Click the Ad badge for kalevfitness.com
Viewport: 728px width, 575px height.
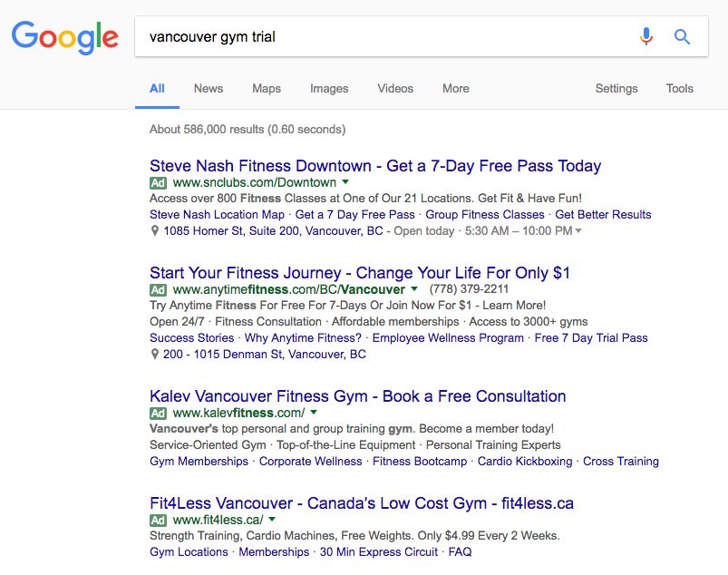point(158,414)
